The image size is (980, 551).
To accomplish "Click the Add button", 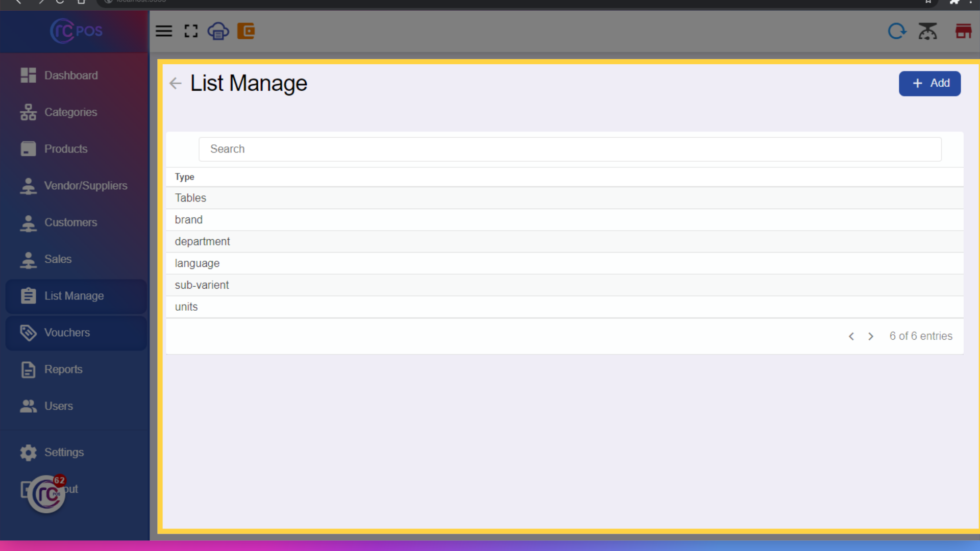I will 929,83.
